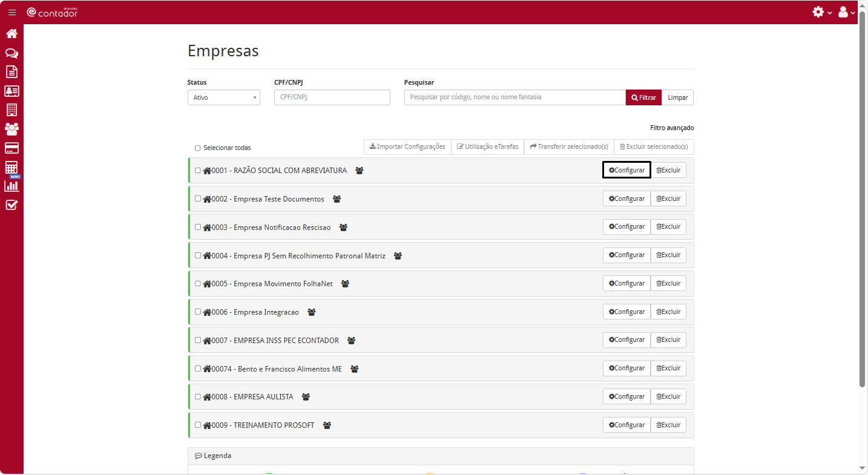Mark the checkbox for Empresa Notificacao Rescisao
The width and height of the screenshot is (868, 475).
pos(197,227)
